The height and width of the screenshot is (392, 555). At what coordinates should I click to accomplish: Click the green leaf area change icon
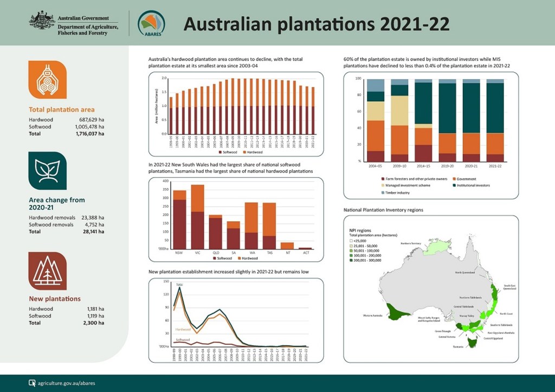click(47, 171)
